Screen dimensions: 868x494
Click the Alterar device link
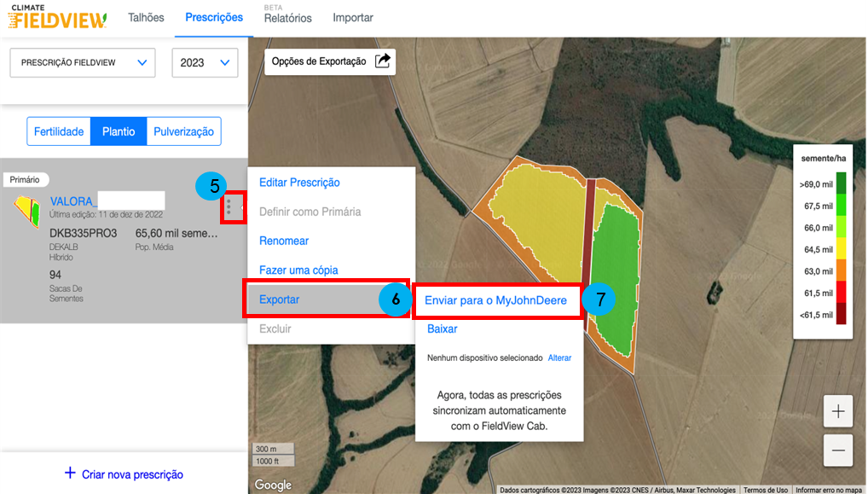point(559,357)
